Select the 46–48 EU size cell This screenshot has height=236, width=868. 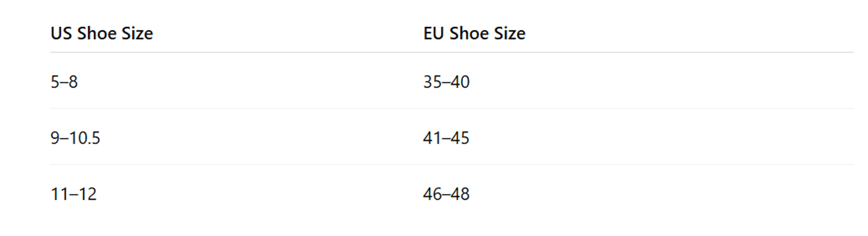[x=446, y=194]
